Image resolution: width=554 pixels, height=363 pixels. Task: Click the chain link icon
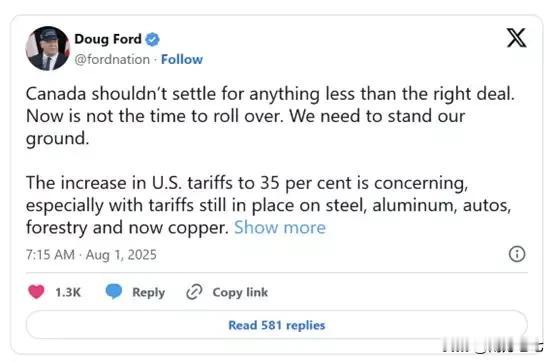click(194, 292)
